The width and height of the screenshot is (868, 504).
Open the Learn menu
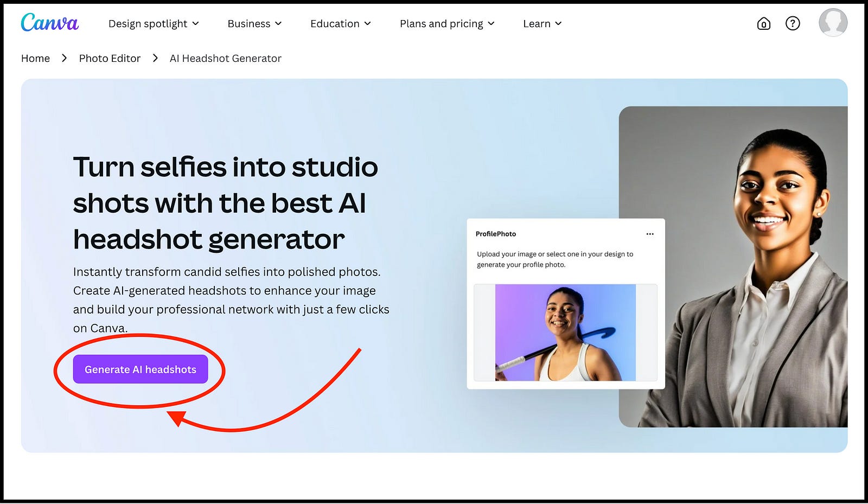pyautogui.click(x=542, y=24)
